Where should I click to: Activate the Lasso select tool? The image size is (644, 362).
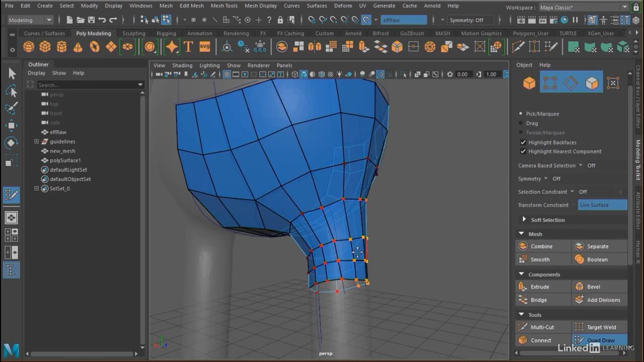click(11, 90)
